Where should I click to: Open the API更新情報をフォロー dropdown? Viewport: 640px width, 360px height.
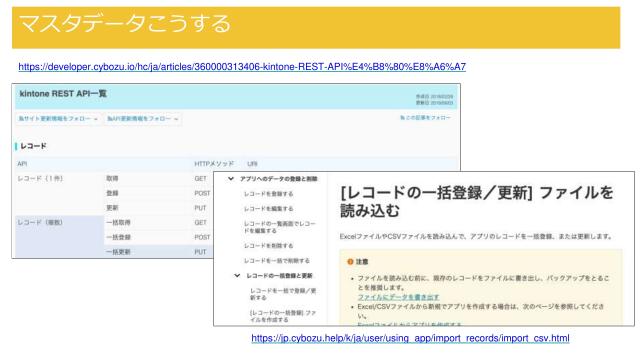click(143, 118)
